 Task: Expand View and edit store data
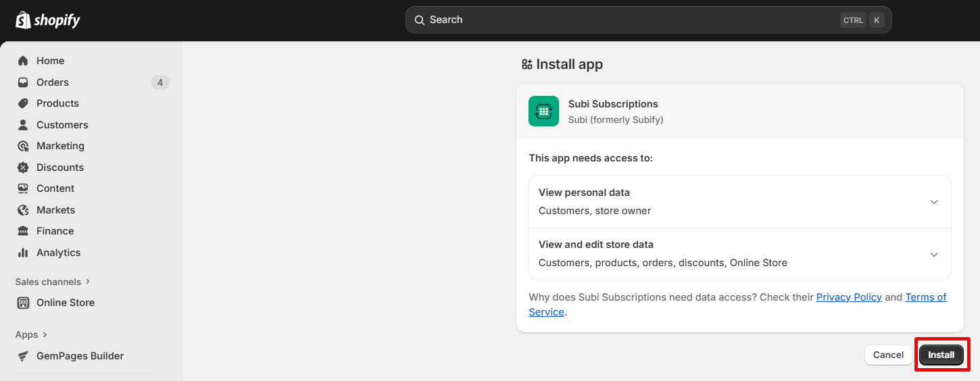(934, 254)
